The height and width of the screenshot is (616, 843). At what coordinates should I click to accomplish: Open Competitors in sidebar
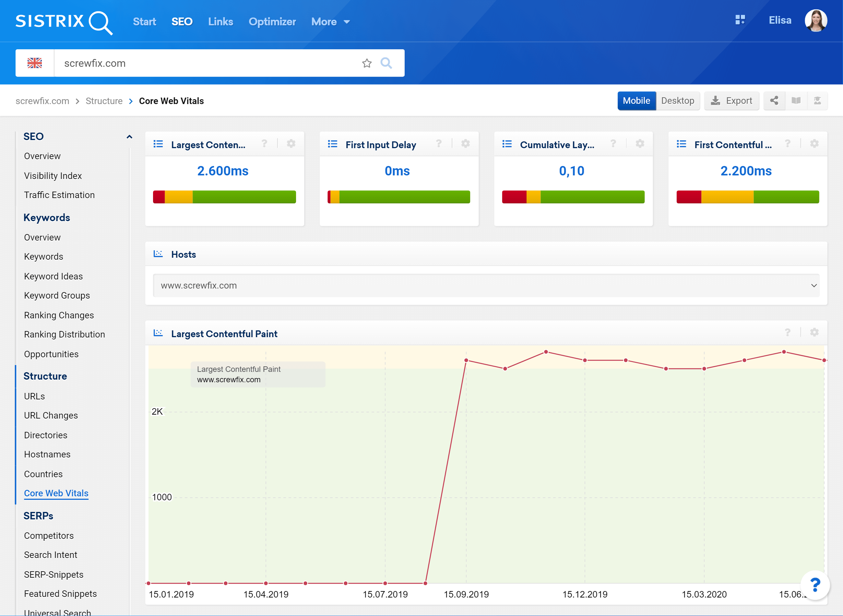49,536
